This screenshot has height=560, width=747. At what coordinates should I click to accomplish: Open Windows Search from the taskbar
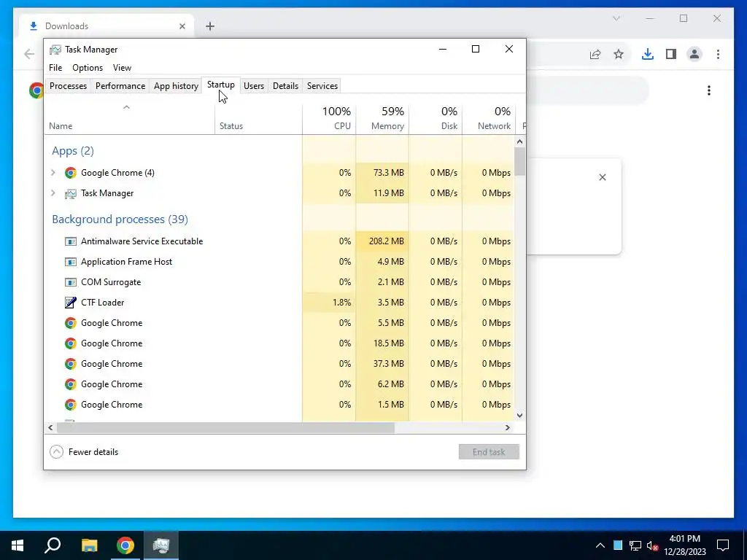53,545
